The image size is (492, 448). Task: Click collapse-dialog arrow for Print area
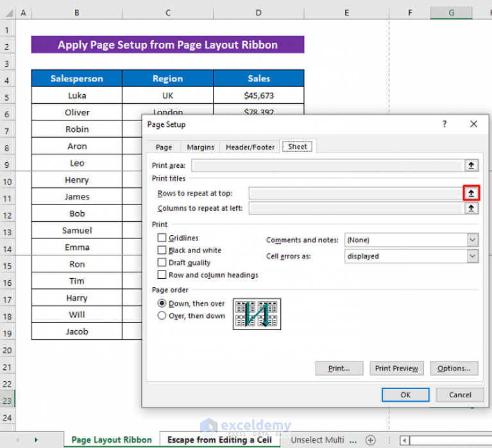(471, 165)
